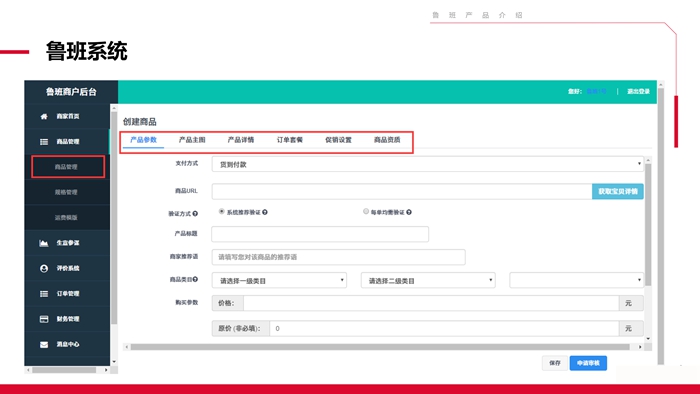The image size is (700, 394).
Task: Open 评价系统 via the user icon
Action: (44, 269)
